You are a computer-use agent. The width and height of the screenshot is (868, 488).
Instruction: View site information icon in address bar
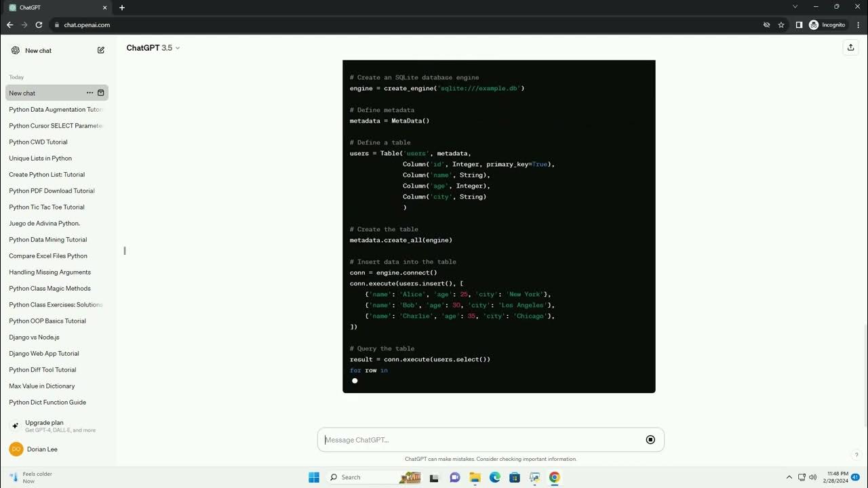[x=57, y=25]
